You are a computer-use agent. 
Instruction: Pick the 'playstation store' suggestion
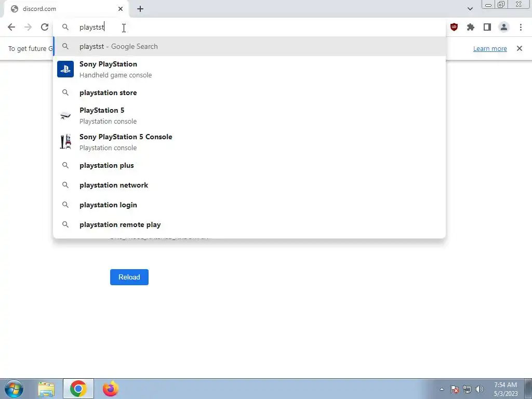click(249, 92)
